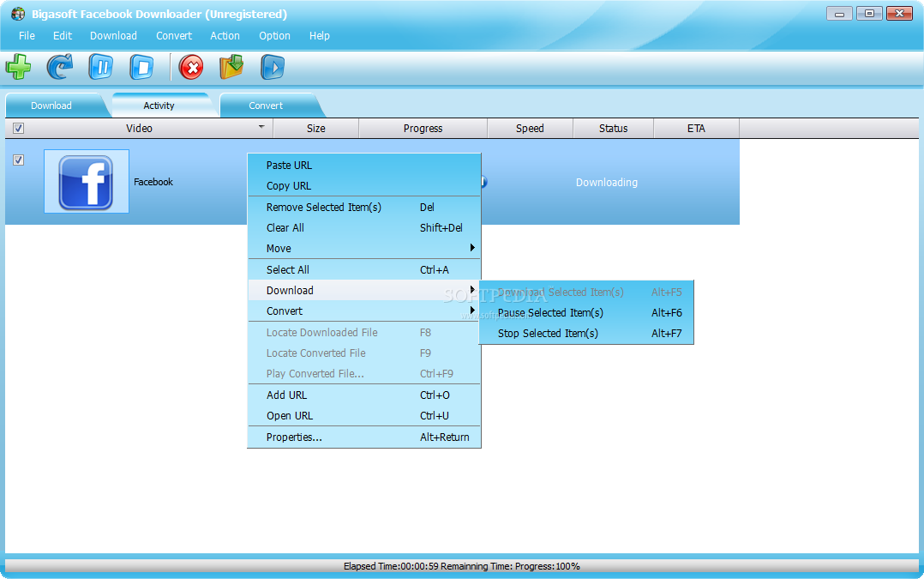Choose Paste URL from the context menu

pos(364,165)
